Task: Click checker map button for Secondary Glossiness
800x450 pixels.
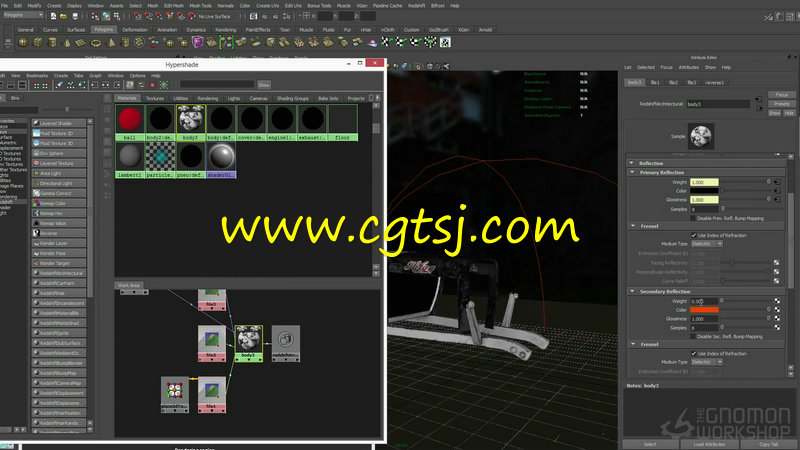Action: tap(777, 318)
